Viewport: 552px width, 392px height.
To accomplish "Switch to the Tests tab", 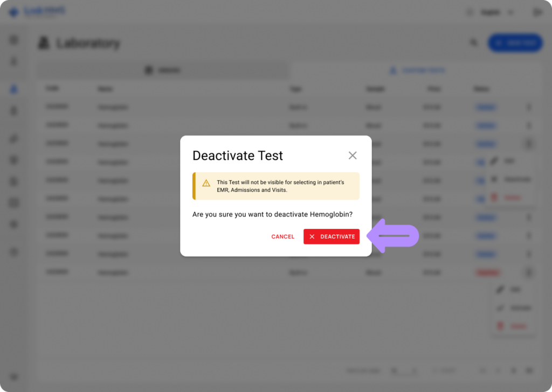I will (x=162, y=69).
